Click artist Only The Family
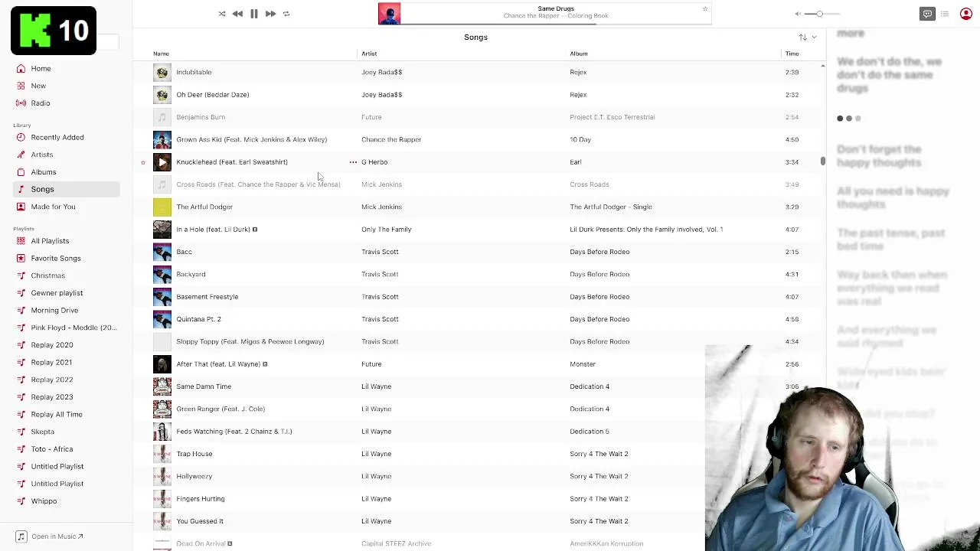 tap(387, 230)
